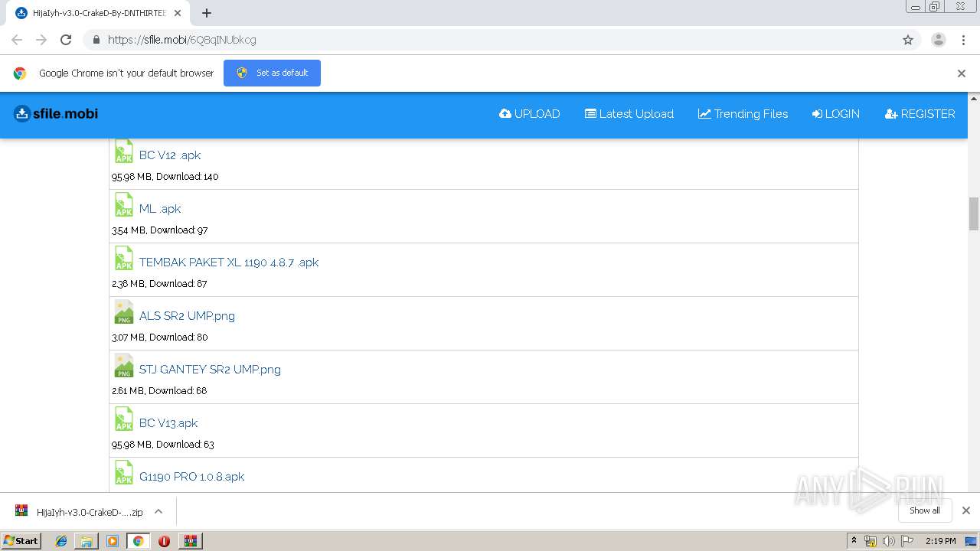This screenshot has width=980, height=551.
Task: Click APK icon beside G1190 PRO
Action: [x=124, y=472]
